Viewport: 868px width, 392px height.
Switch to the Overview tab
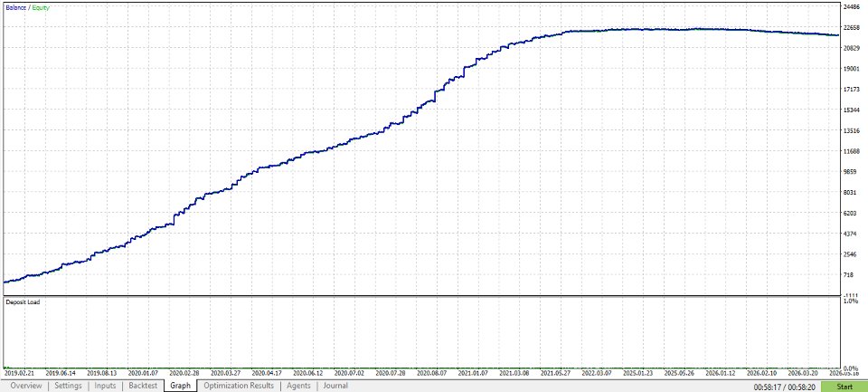tap(26, 386)
